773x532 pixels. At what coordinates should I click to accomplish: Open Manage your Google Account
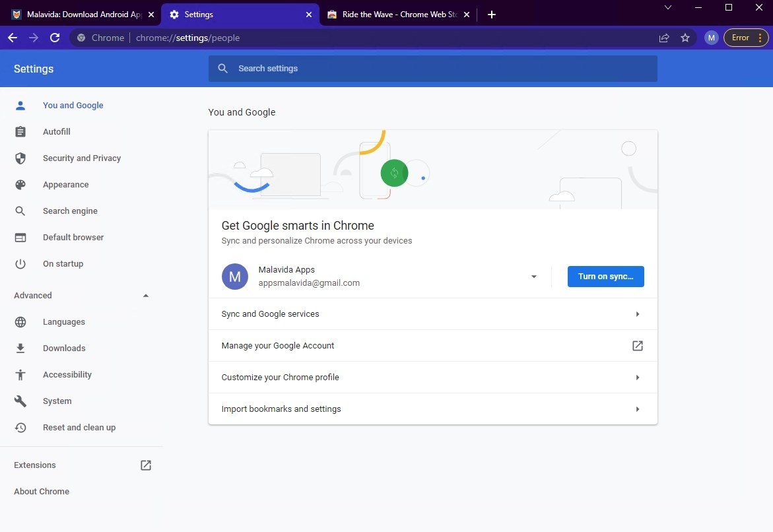(x=433, y=346)
